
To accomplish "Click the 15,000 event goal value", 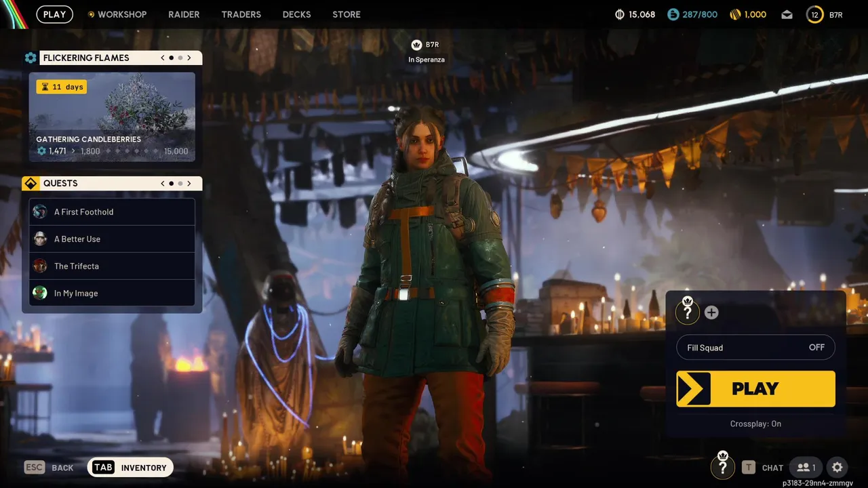I will [x=176, y=151].
